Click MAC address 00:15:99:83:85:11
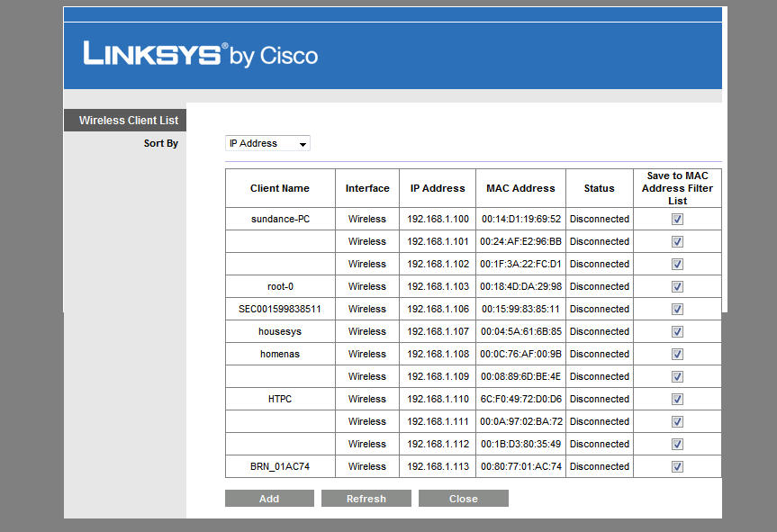777x532 pixels. click(x=520, y=309)
